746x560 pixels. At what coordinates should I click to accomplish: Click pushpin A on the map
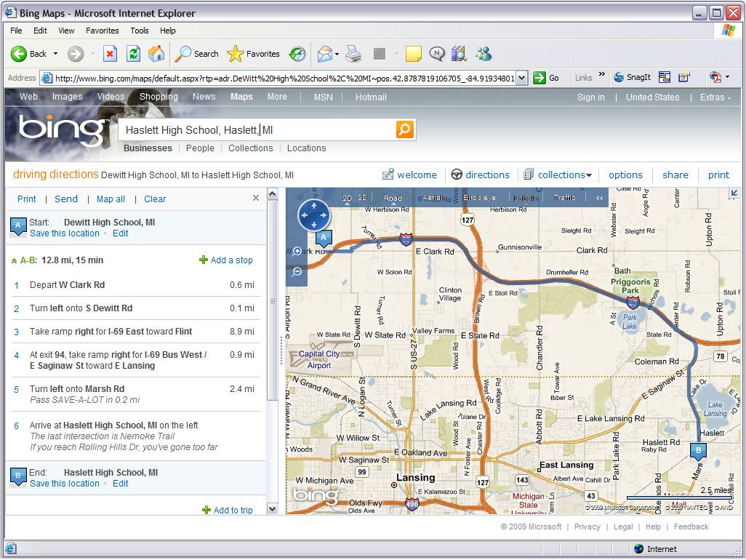324,239
